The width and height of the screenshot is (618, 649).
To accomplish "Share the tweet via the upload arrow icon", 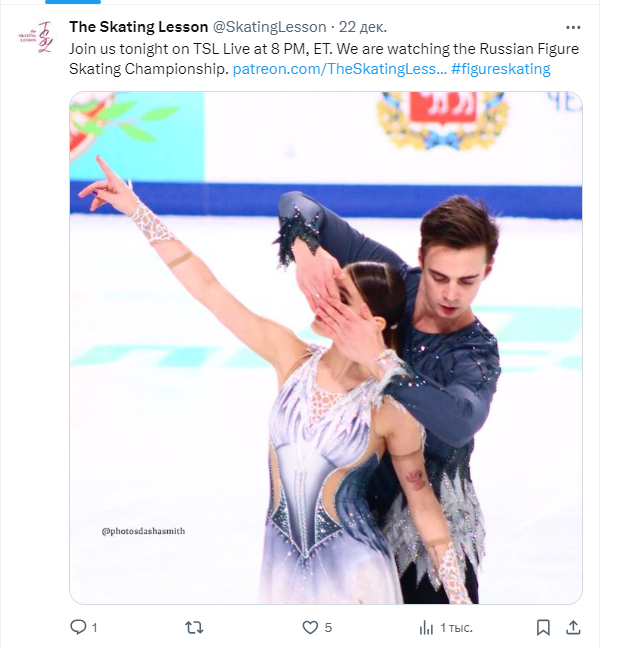I will click(573, 627).
